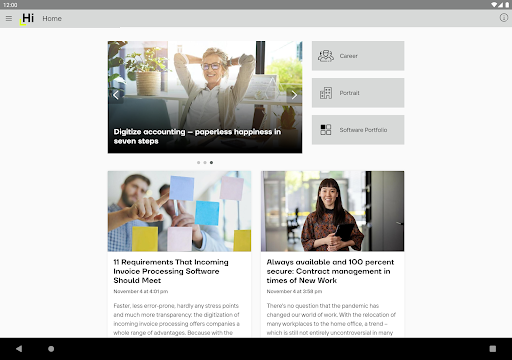Click the sticky notes article thumbnail

[179, 211]
